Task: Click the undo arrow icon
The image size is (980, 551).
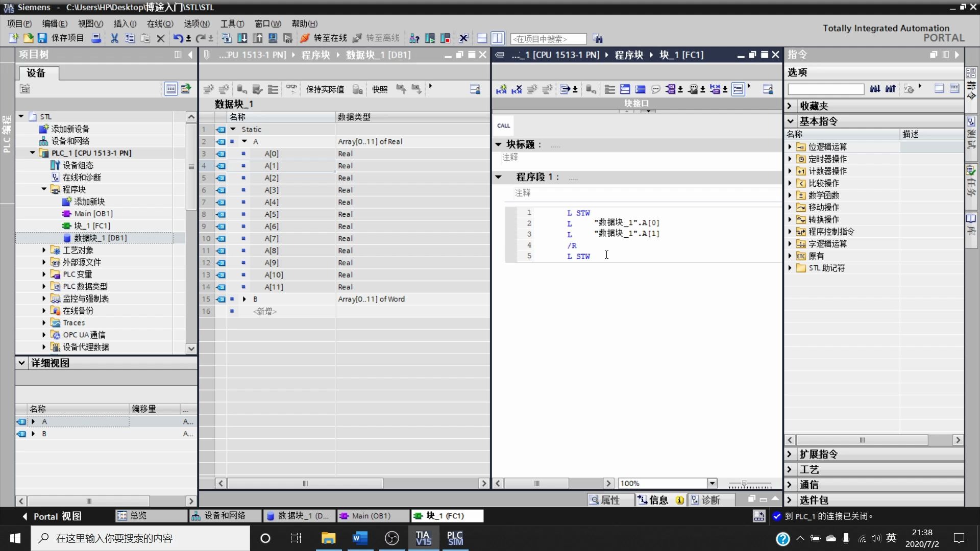Action: tap(177, 38)
